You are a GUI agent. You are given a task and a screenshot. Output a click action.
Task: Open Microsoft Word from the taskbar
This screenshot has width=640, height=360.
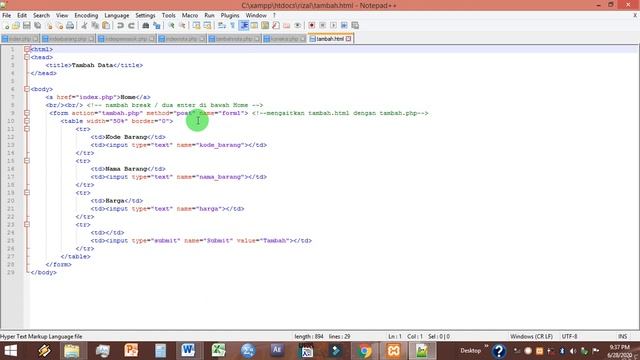(x=188, y=351)
